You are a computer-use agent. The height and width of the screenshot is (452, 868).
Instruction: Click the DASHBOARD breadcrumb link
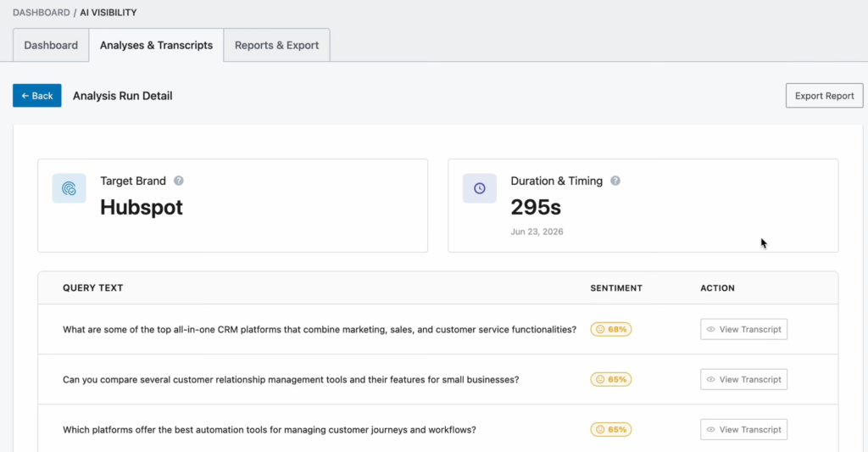[x=42, y=12]
